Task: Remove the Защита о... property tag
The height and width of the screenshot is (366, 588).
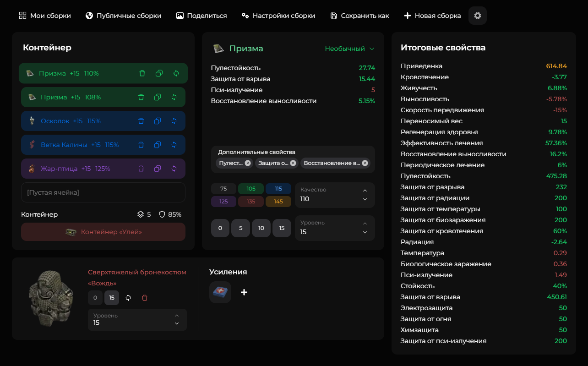Action: click(293, 163)
